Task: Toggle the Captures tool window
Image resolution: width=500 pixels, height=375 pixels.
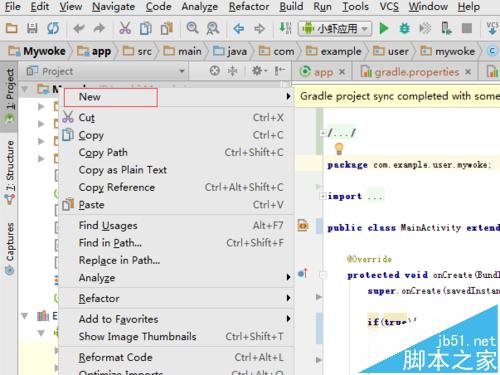Action: (10, 249)
